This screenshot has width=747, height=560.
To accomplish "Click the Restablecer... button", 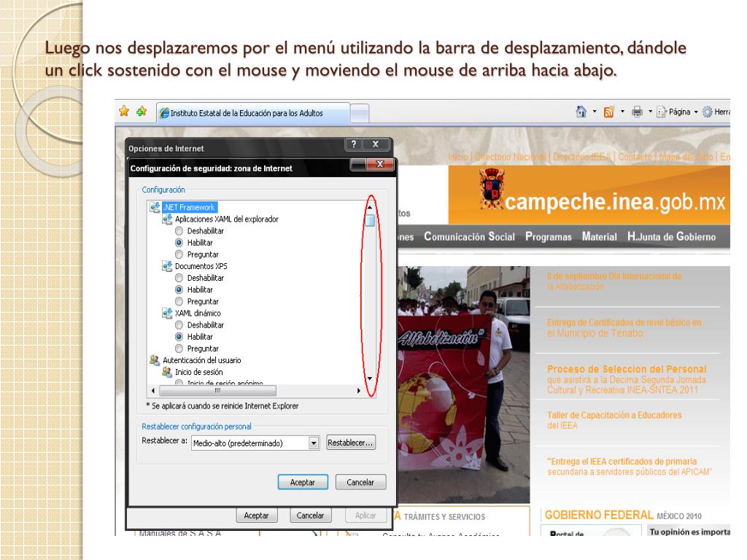I will pos(351,443).
